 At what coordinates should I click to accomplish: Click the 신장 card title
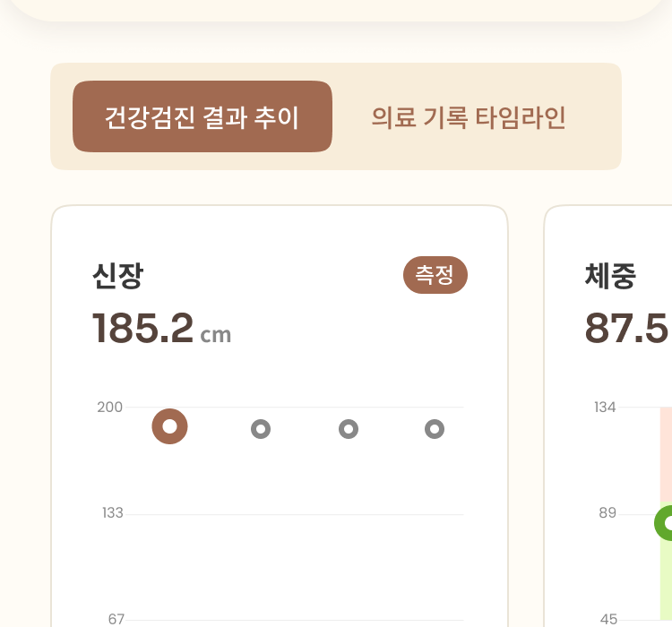117,276
